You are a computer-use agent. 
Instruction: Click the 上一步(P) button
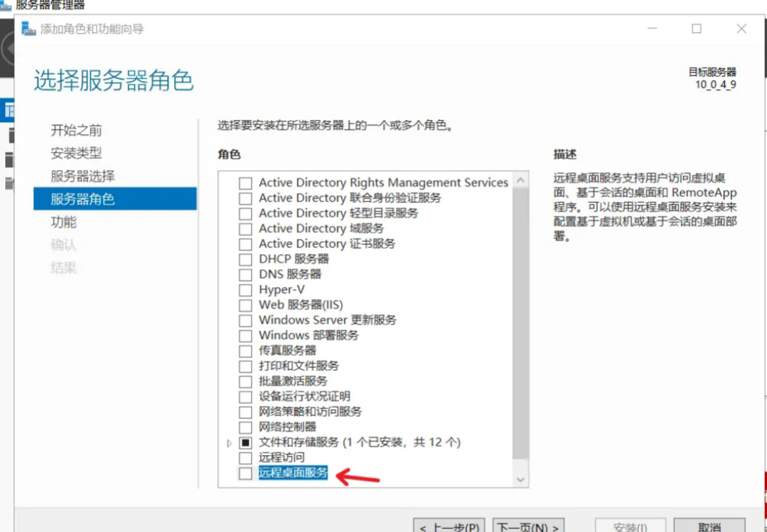(449, 524)
